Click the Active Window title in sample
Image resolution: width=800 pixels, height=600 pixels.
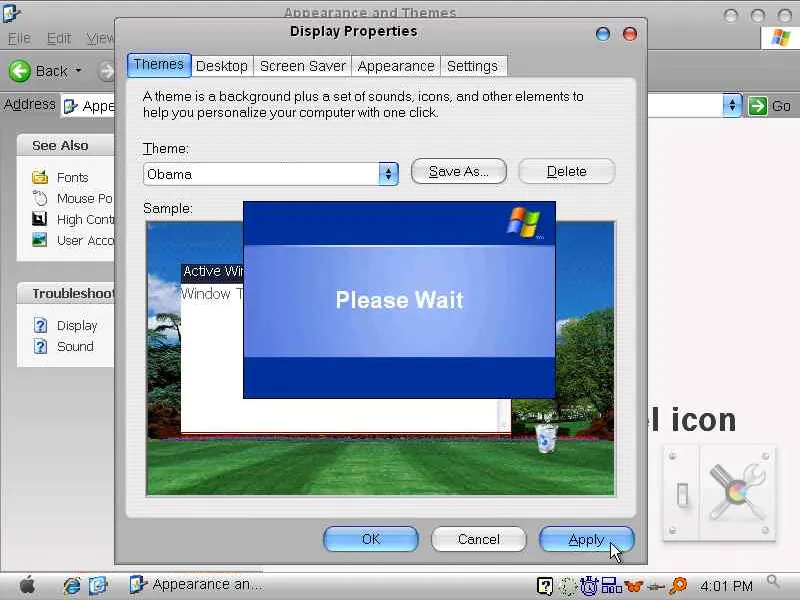(x=212, y=271)
